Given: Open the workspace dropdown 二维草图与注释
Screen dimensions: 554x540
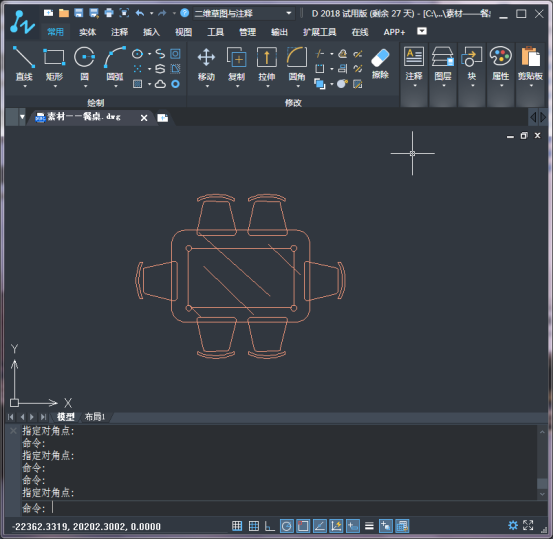Looking at the screenshot, I should [243, 13].
